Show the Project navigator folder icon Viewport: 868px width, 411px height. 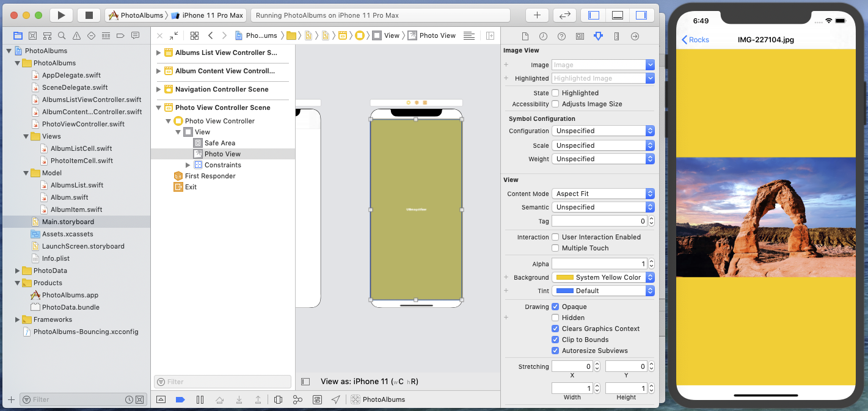(18, 35)
